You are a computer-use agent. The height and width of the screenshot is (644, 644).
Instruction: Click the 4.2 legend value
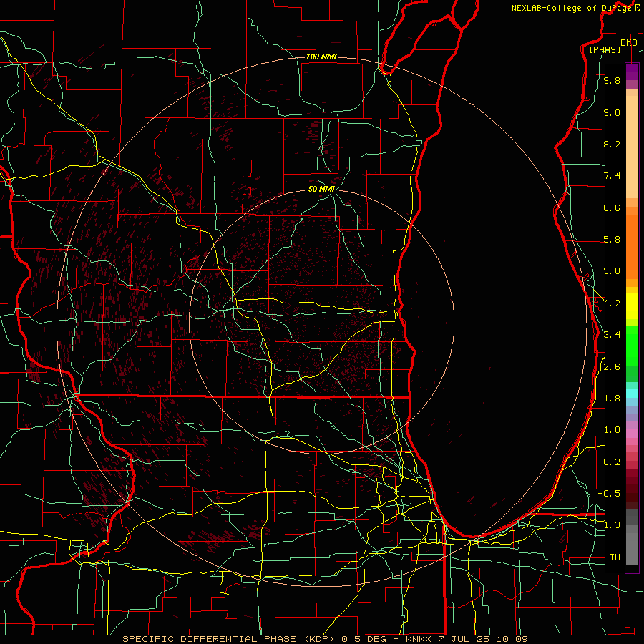pyautogui.click(x=612, y=303)
